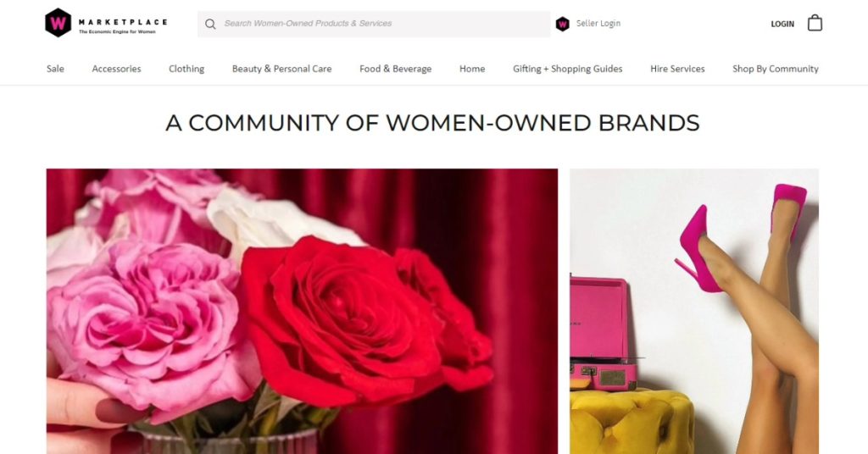This screenshot has height=454, width=868.
Task: Click the W Marketplace hexagon logo
Action: [58, 23]
